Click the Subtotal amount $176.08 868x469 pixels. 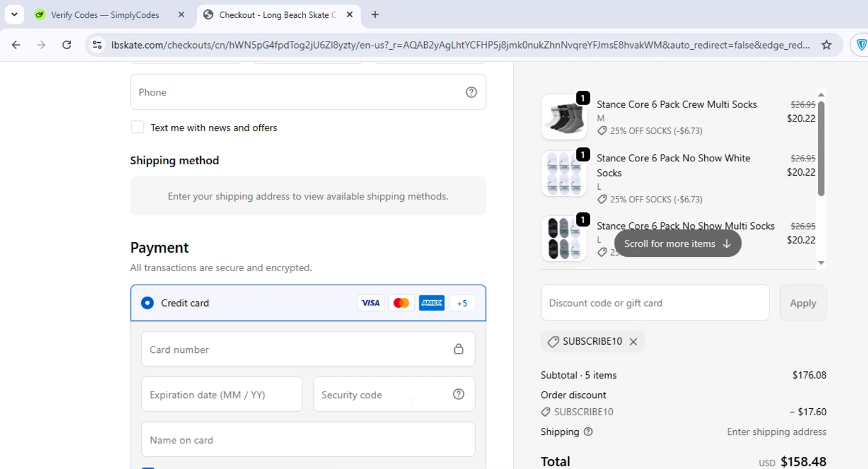809,375
